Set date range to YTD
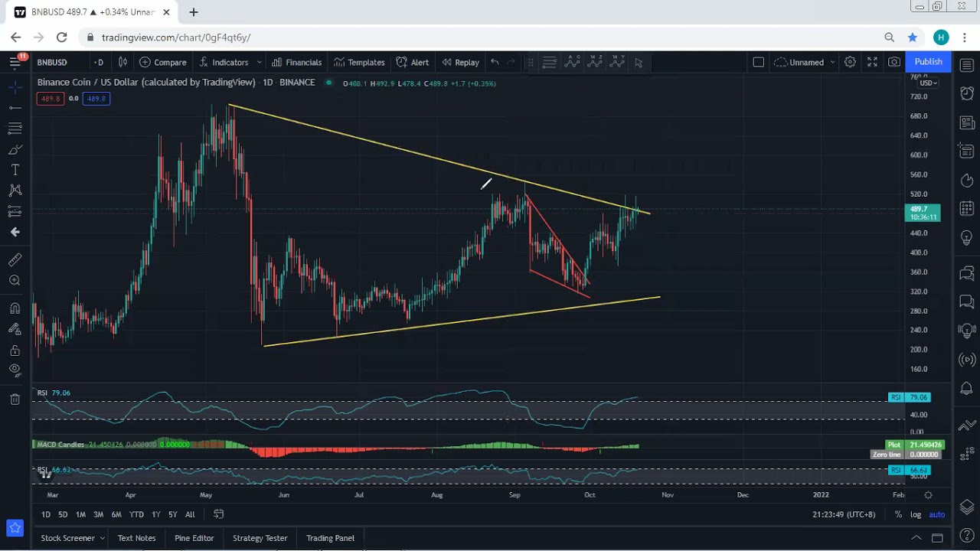Viewport: 980px width, 551px height. click(136, 514)
